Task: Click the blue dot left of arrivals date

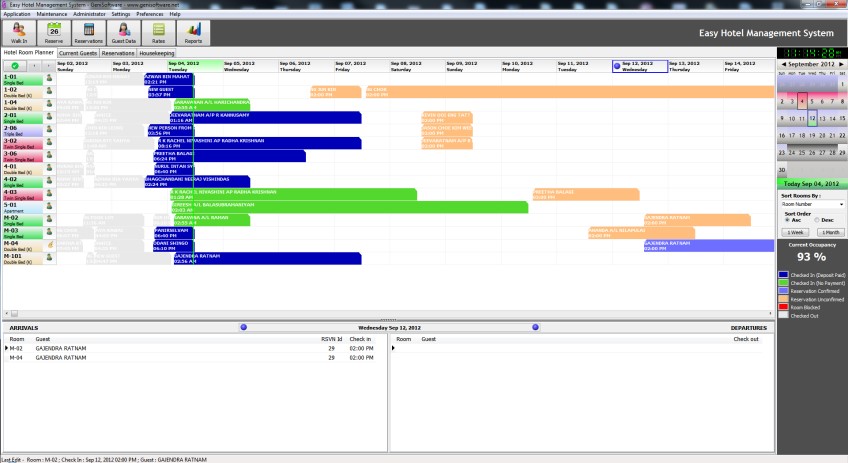Action: [x=244, y=327]
